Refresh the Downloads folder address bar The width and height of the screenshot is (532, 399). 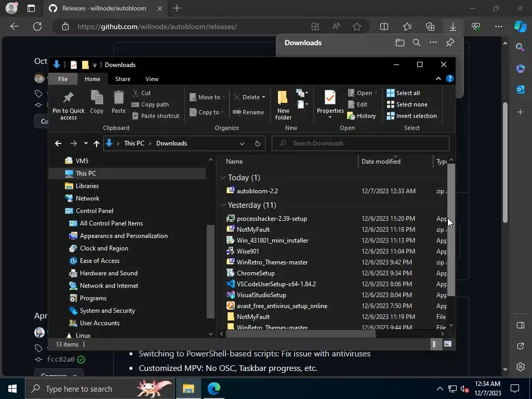258,143
